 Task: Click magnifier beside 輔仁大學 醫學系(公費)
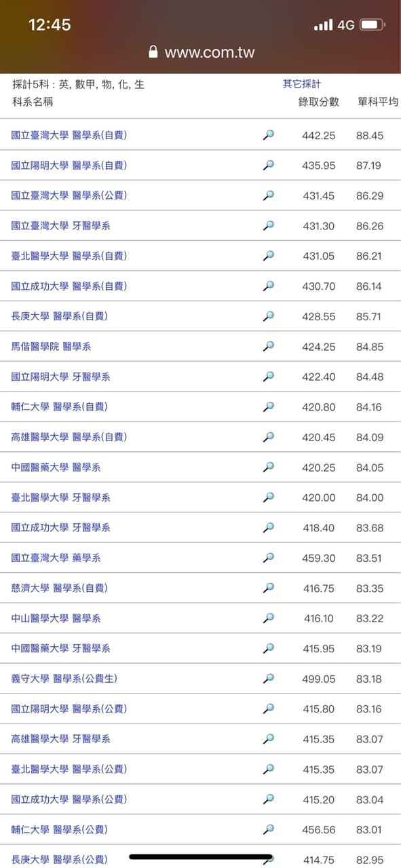(x=269, y=829)
